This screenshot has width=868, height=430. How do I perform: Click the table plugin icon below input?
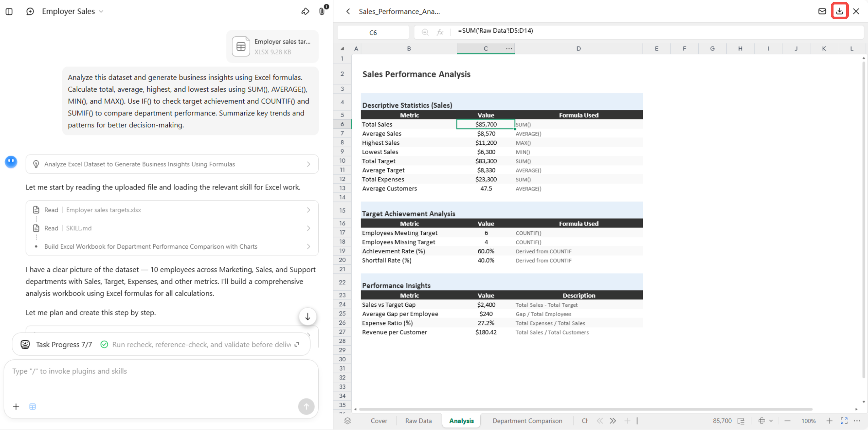[32, 406]
